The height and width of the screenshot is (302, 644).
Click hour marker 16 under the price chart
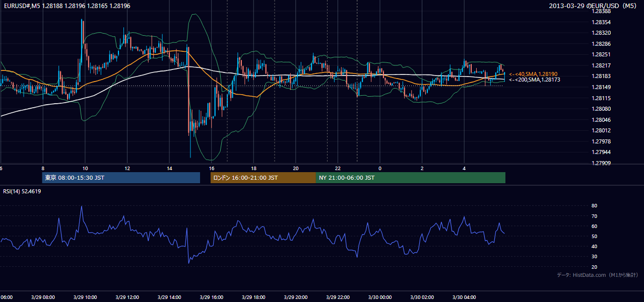(x=212, y=169)
